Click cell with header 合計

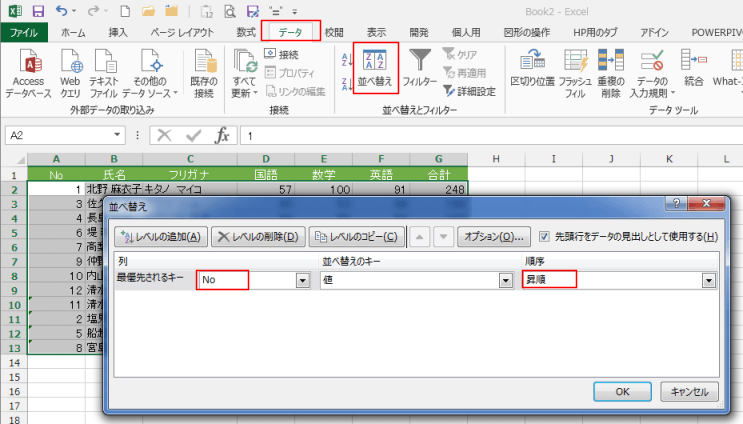click(x=438, y=175)
